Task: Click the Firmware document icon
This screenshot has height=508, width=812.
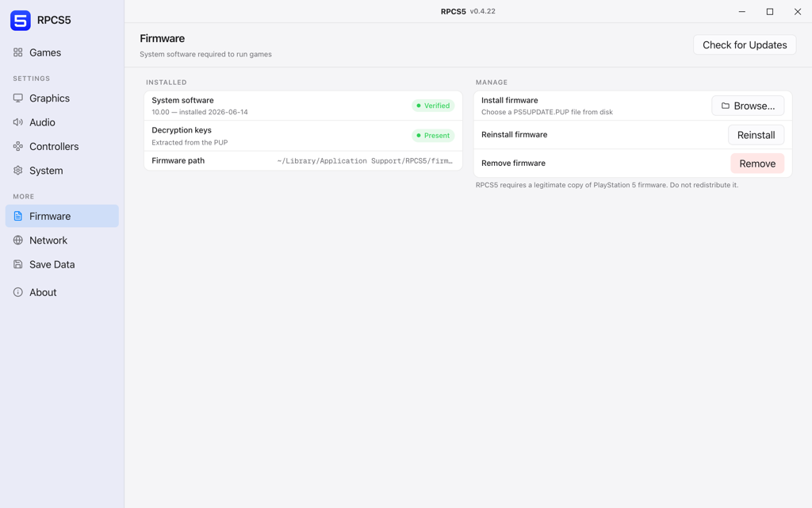Action: 18,216
